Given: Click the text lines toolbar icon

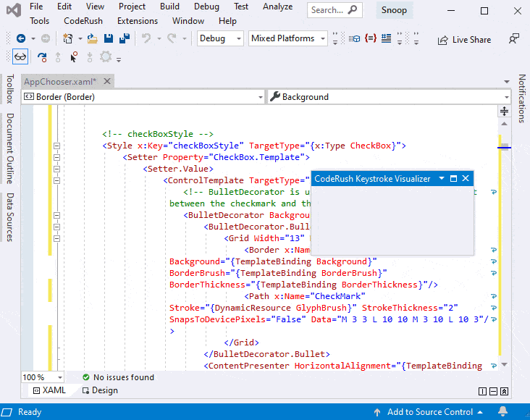Looking at the screenshot, I should pyautogui.click(x=386, y=38).
